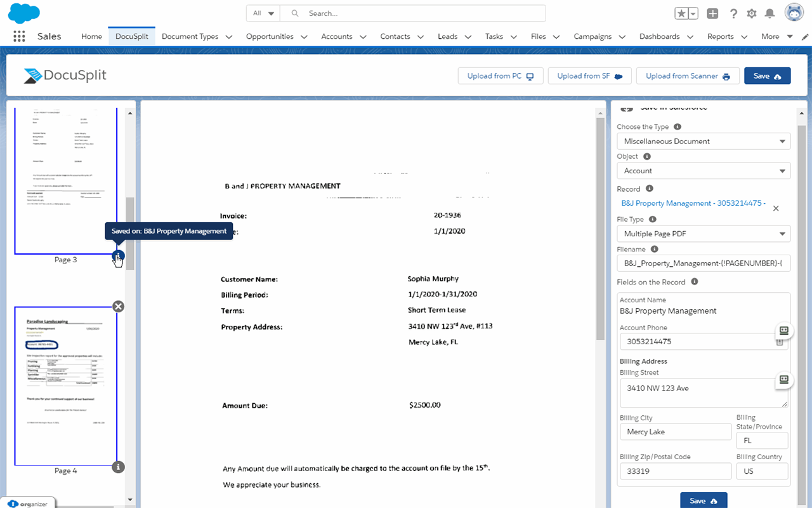Expand the Opportunities tab chevron
The height and width of the screenshot is (508, 812).
[304, 37]
